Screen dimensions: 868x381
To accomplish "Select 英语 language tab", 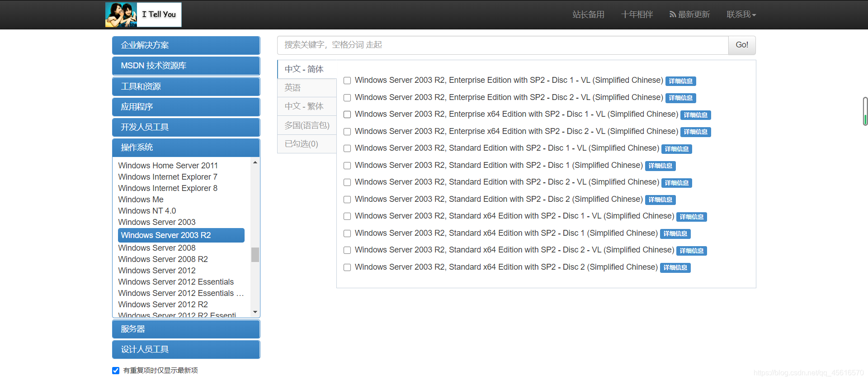I will tap(307, 88).
